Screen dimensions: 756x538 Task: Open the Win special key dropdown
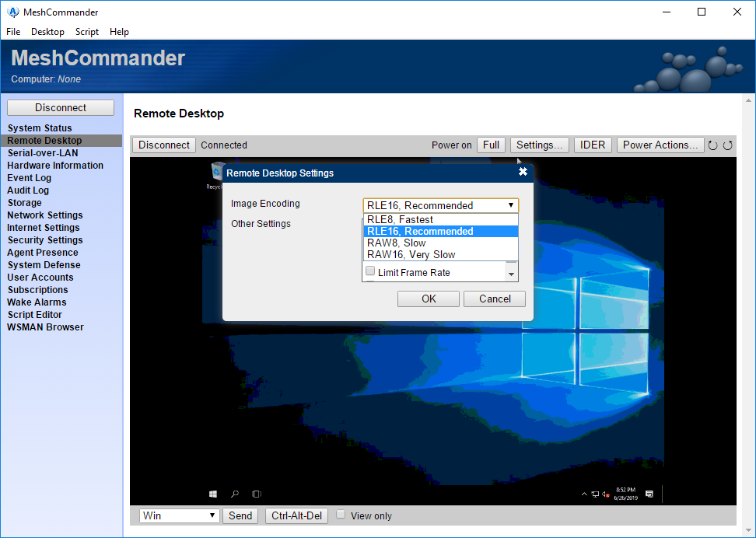[x=180, y=515]
